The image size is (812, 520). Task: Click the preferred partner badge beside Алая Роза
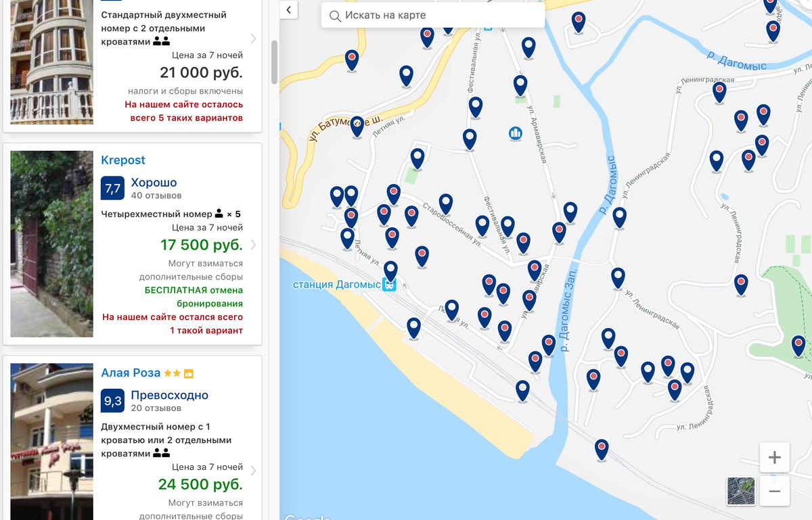(189, 373)
